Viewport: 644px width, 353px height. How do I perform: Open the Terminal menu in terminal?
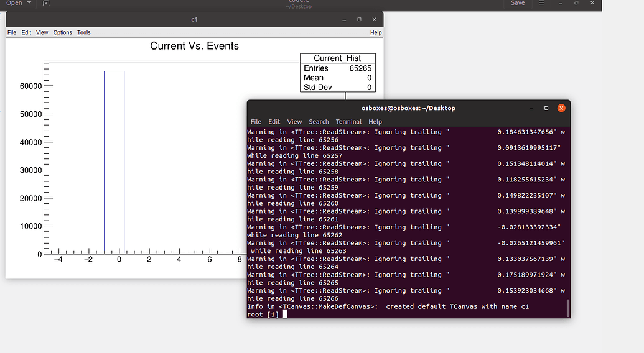[348, 122]
